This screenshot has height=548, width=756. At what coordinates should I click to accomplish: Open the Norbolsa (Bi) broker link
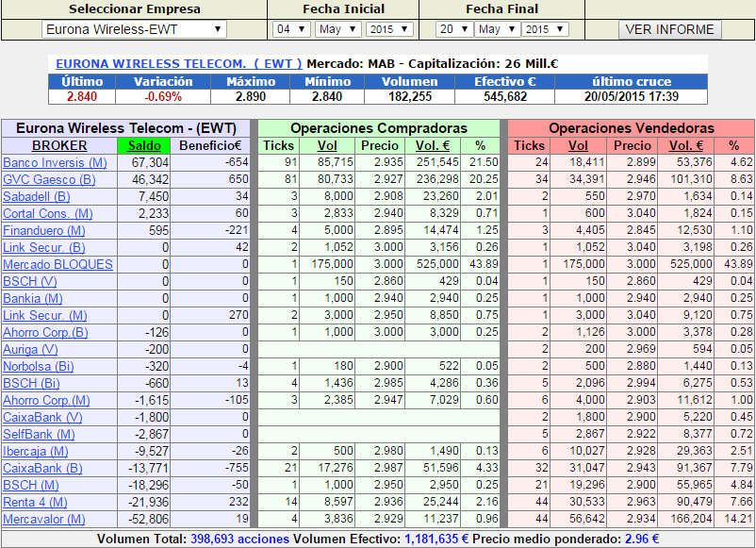tap(39, 366)
